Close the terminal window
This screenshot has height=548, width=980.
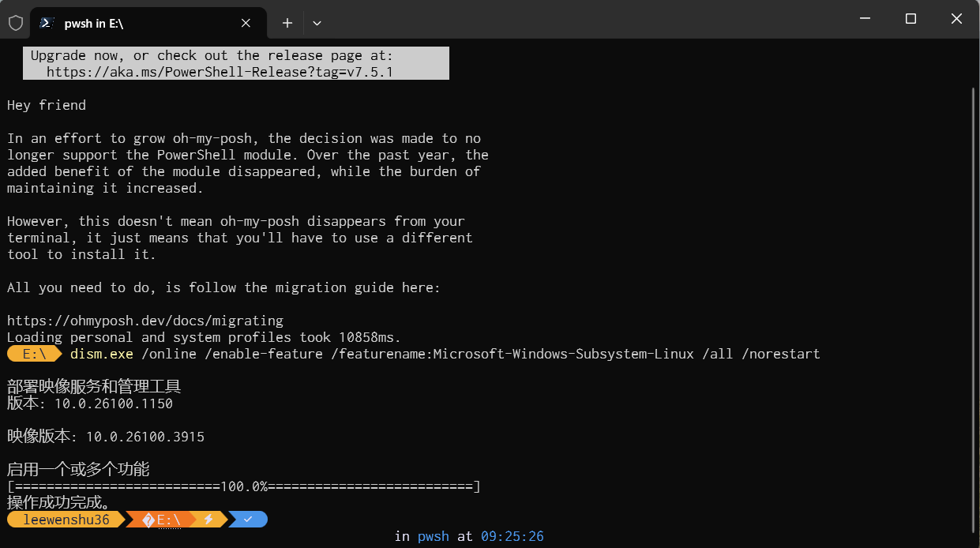click(x=956, y=19)
